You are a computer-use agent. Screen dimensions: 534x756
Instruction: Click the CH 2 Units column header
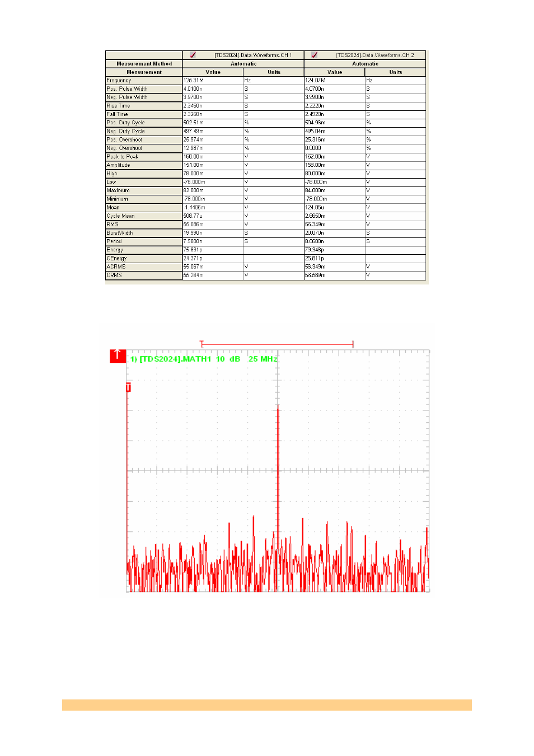(x=395, y=72)
